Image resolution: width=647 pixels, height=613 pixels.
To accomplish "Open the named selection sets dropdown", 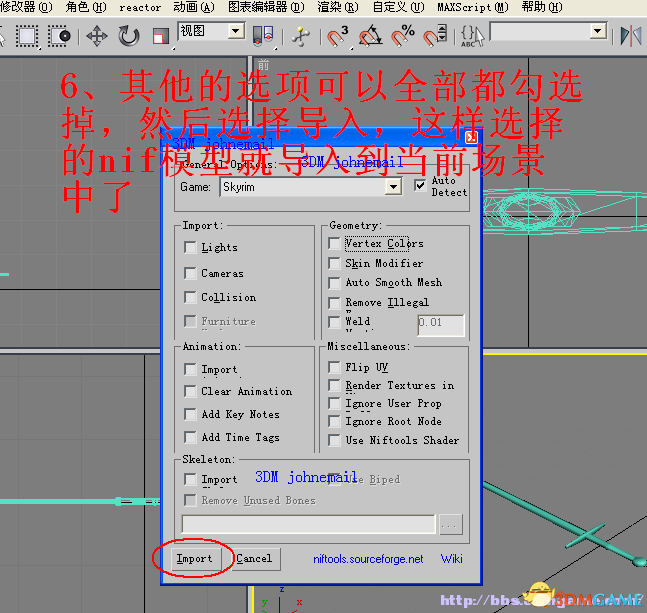I will tap(597, 31).
